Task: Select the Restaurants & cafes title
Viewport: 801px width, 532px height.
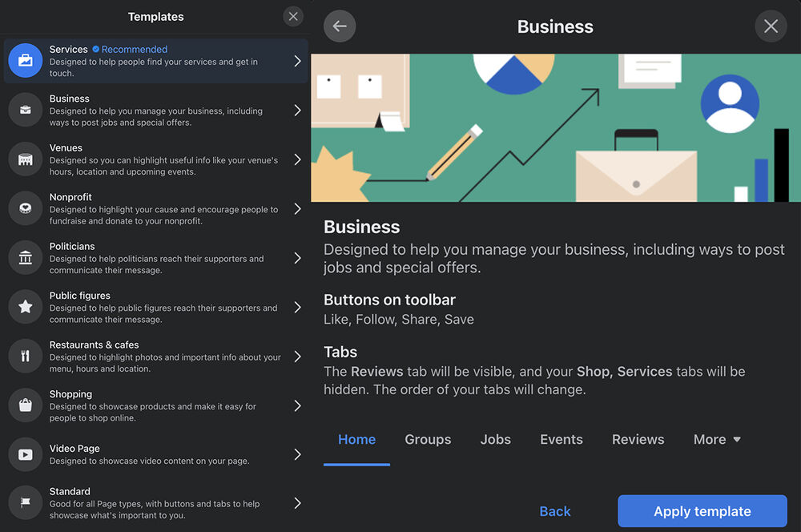Action: [x=94, y=345]
